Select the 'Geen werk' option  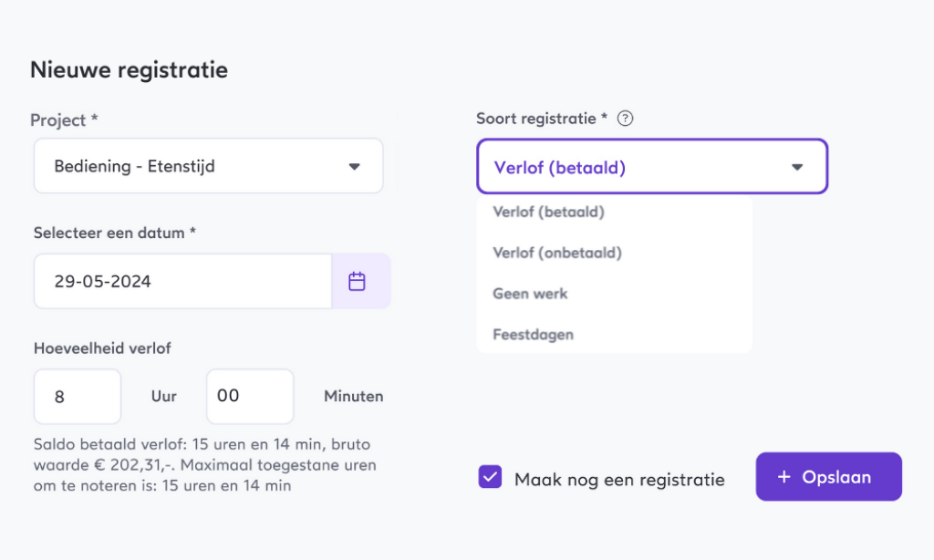click(x=530, y=294)
